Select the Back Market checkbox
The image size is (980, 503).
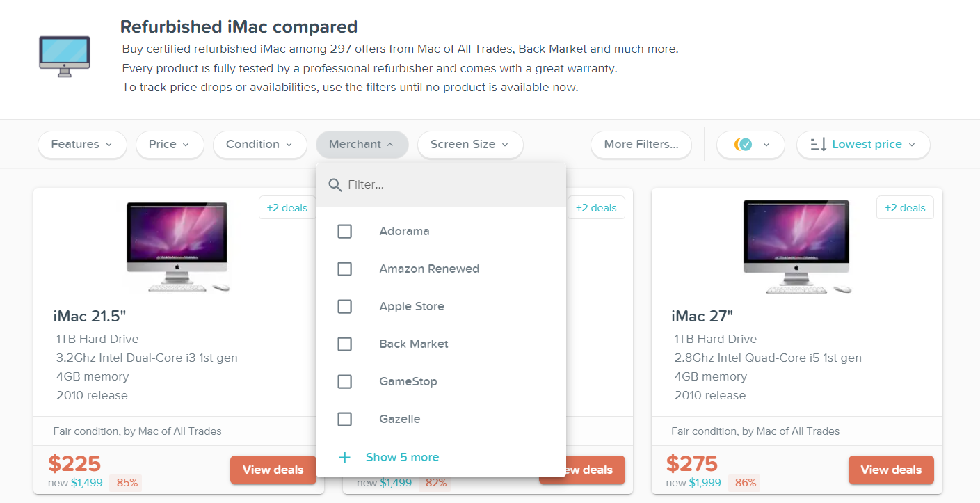(344, 344)
